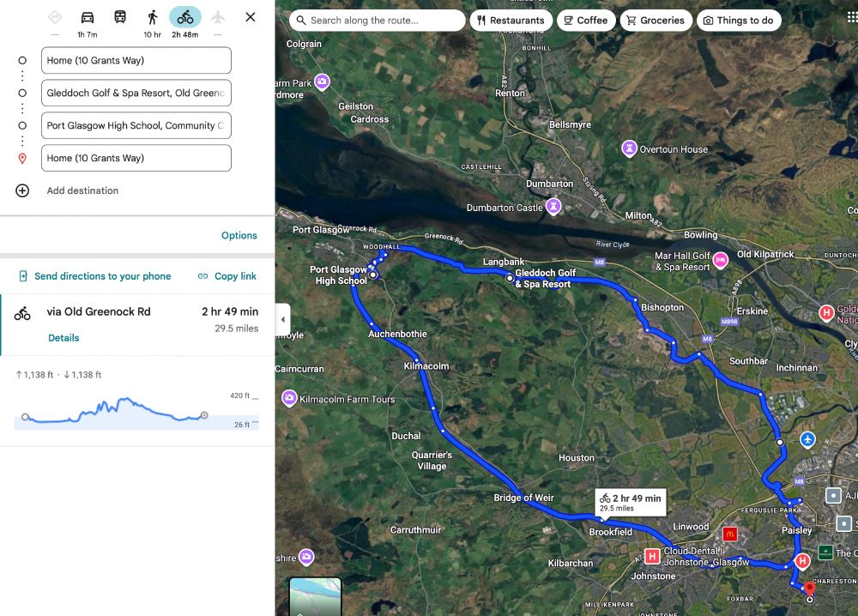Edit the first Home (10 Grants Way) starting point field

136,60
